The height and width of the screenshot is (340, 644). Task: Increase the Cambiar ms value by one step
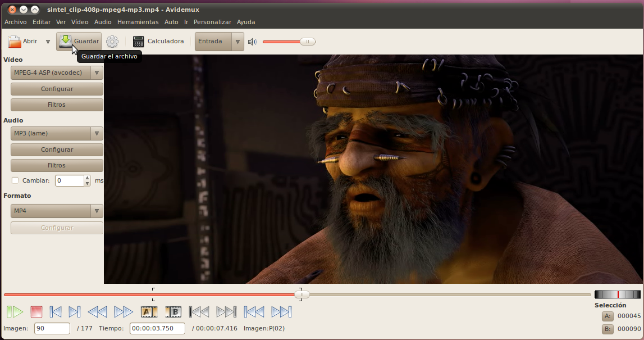[x=87, y=178]
